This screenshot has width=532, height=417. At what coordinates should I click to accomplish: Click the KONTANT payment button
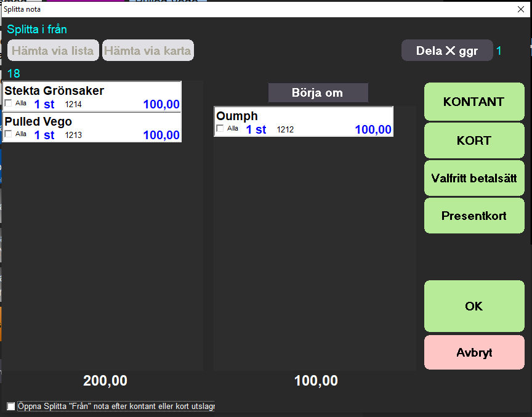[x=474, y=102]
